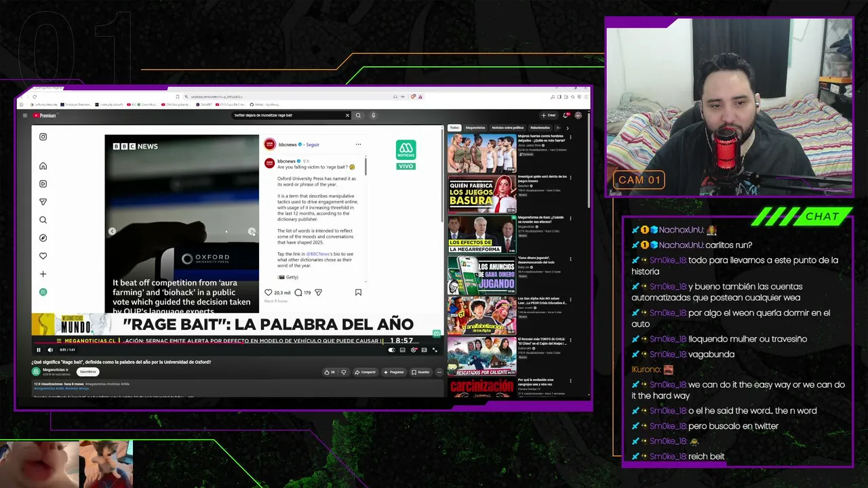Click chat message 'pero buscalo en twitter'
The height and width of the screenshot is (488, 868).
(x=733, y=426)
